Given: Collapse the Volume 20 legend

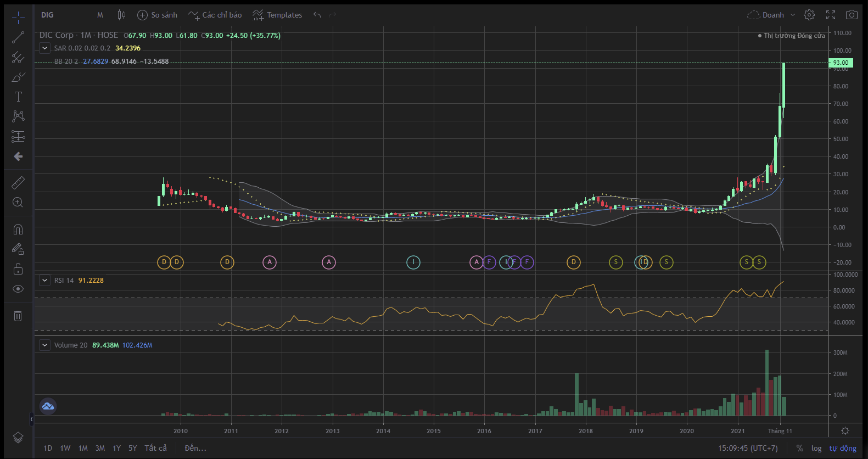Looking at the screenshot, I should tap(44, 345).
